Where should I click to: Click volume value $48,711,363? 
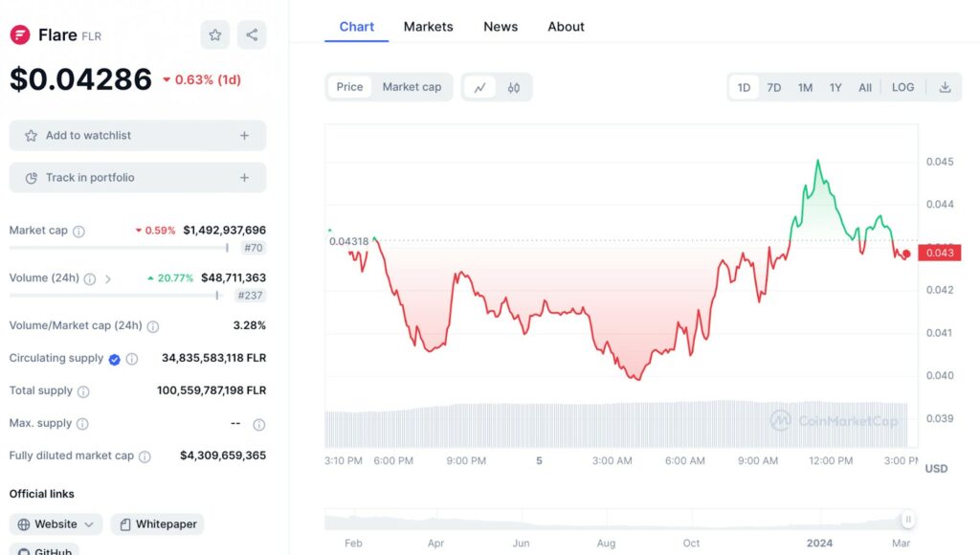click(234, 278)
